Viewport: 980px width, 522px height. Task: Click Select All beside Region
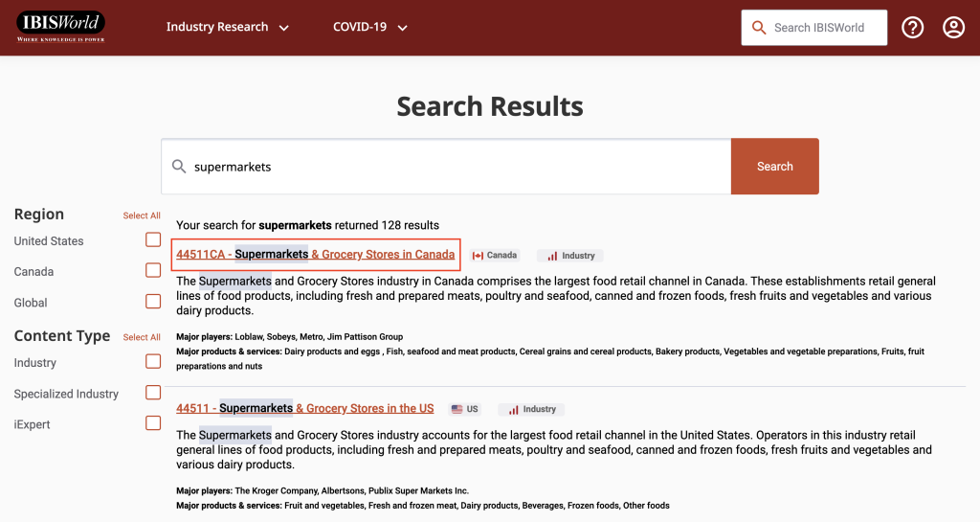click(142, 216)
